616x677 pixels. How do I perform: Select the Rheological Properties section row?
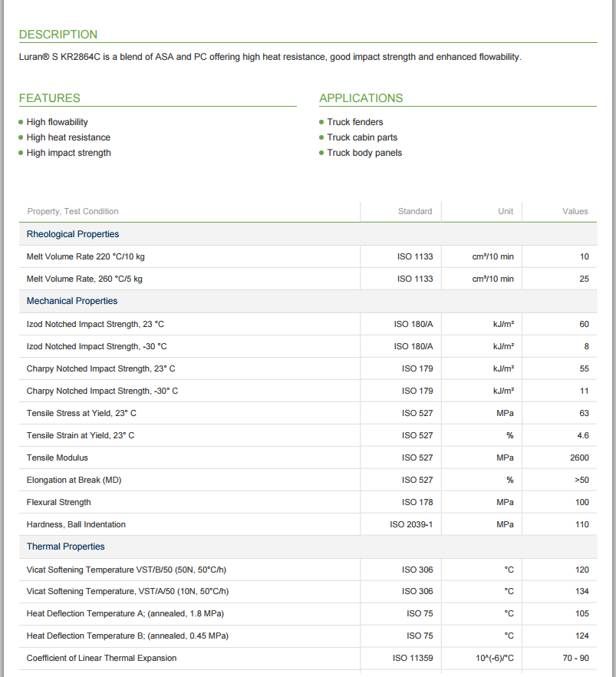click(73, 234)
